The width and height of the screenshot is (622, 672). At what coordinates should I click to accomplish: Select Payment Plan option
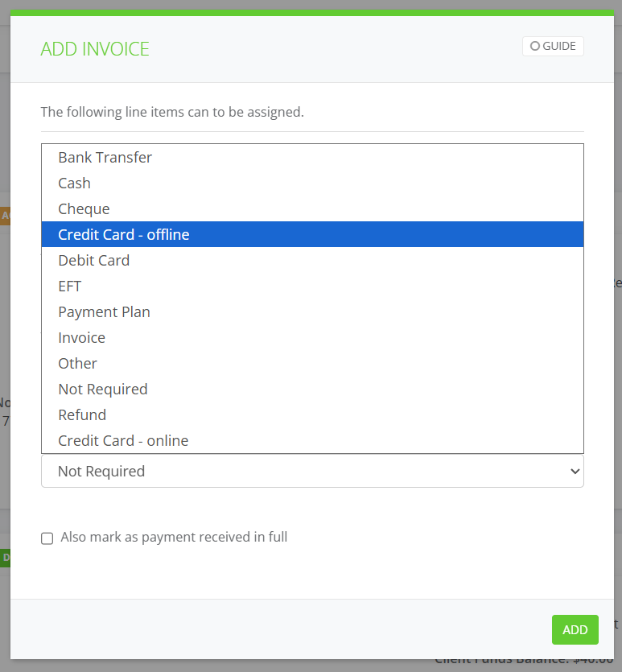click(105, 312)
